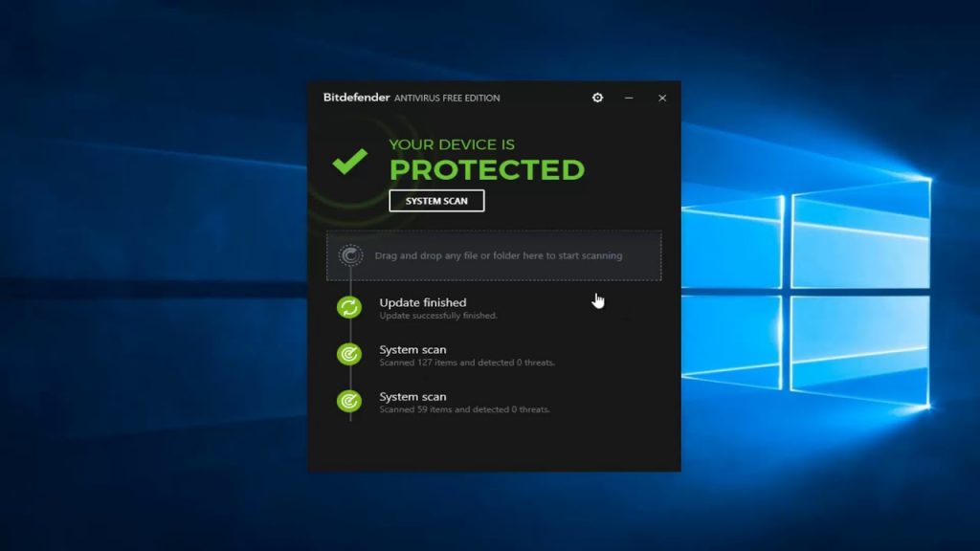
Task: Click the Bitdefender logo in the title bar
Action: point(356,98)
